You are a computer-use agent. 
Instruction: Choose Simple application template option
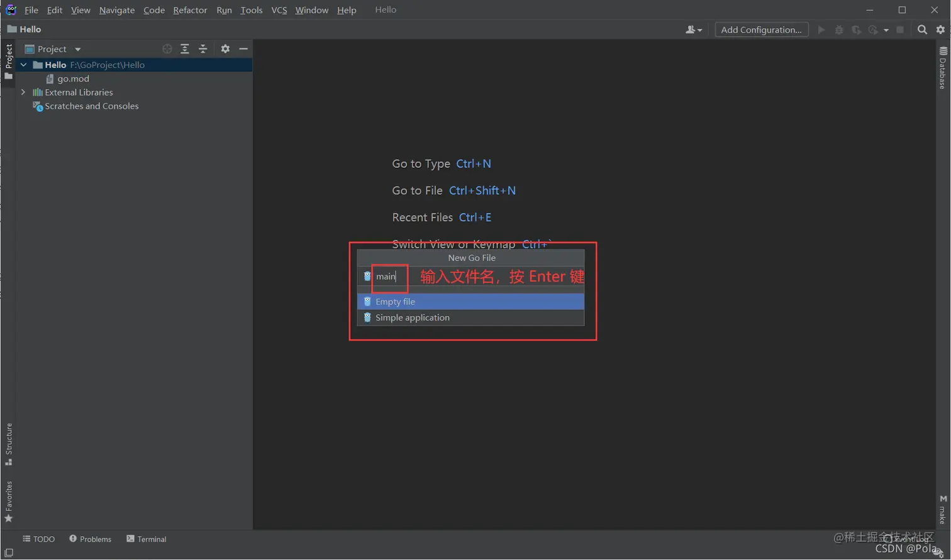[470, 317]
